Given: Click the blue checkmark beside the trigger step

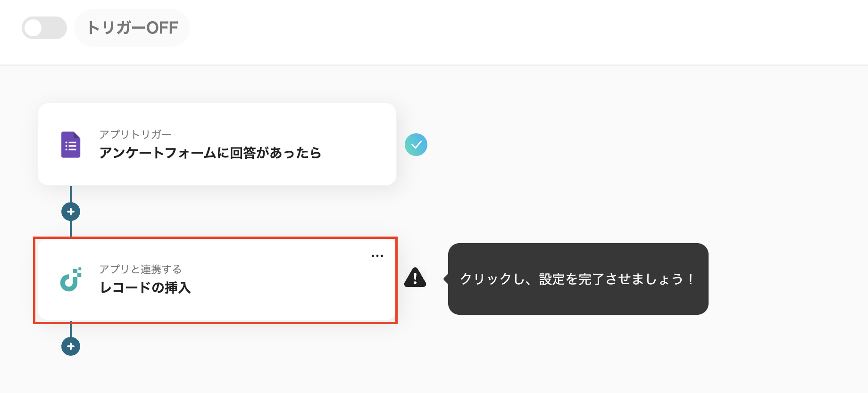Looking at the screenshot, I should [416, 145].
